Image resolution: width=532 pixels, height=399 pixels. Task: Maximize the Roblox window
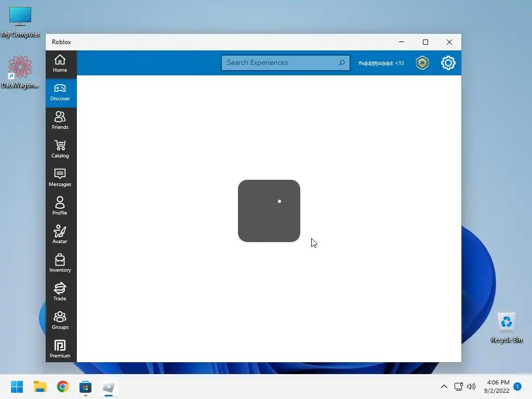coord(425,42)
